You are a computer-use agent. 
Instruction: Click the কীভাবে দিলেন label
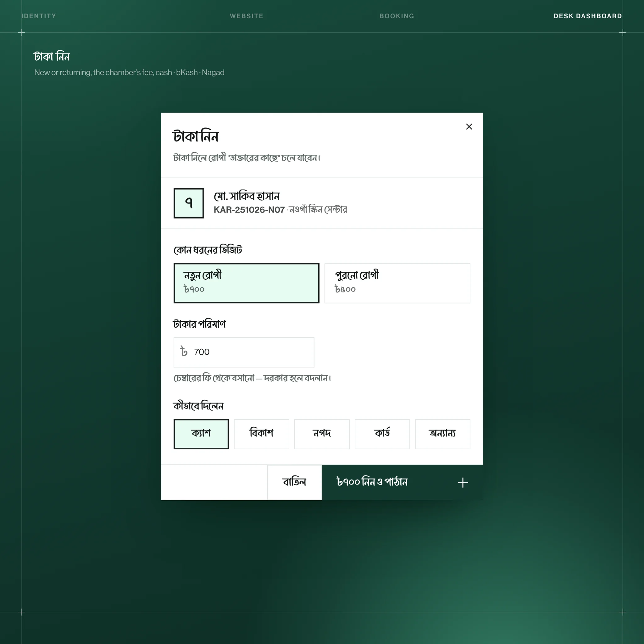pos(198,406)
